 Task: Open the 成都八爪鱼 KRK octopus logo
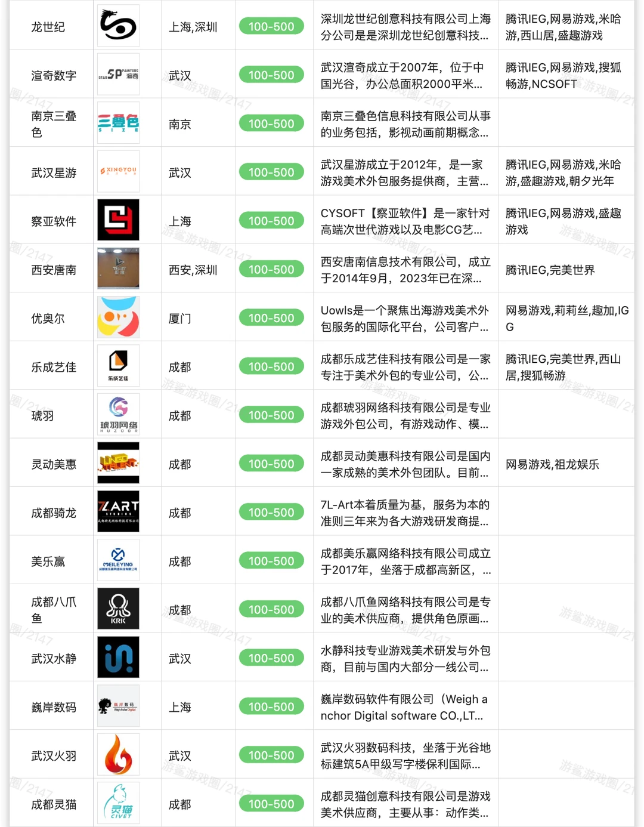coord(118,609)
